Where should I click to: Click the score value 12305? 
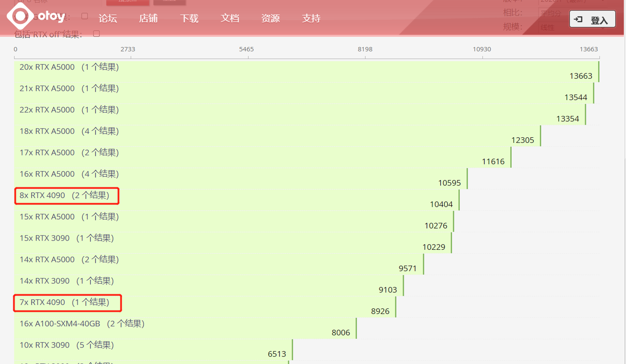[523, 140]
